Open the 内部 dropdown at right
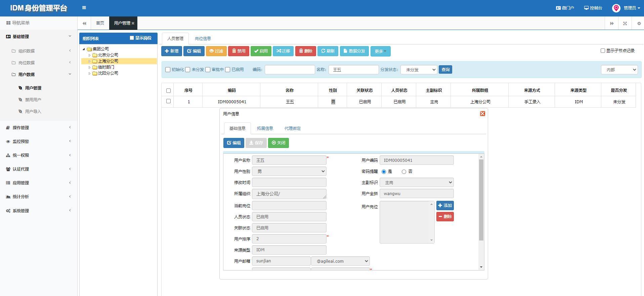 pyautogui.click(x=619, y=70)
